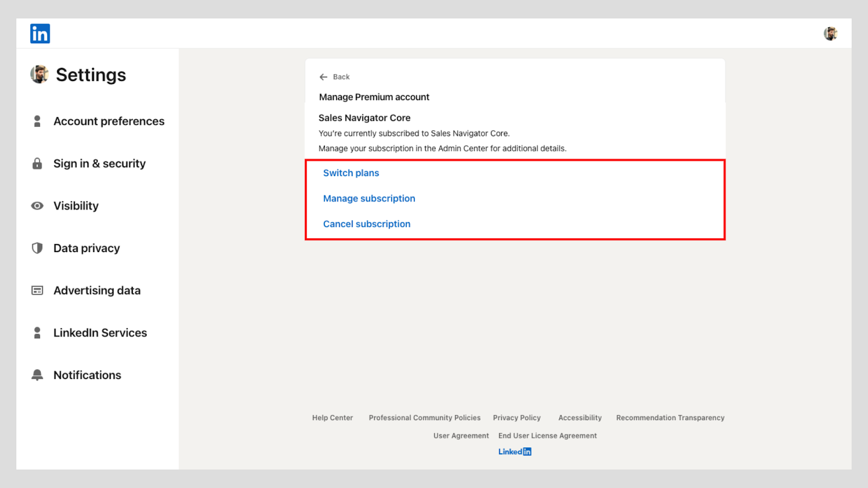Open Advertising data settings
Viewport: 868px width, 488px height.
97,290
